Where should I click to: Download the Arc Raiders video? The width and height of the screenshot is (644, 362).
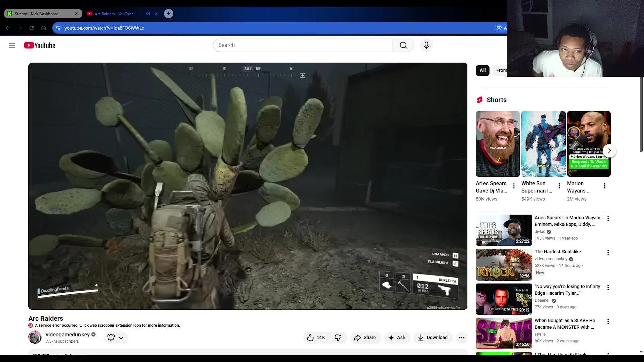432,338
